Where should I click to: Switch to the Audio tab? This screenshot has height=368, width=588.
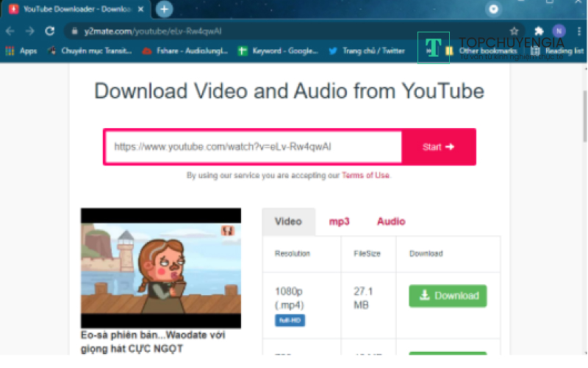pos(390,222)
